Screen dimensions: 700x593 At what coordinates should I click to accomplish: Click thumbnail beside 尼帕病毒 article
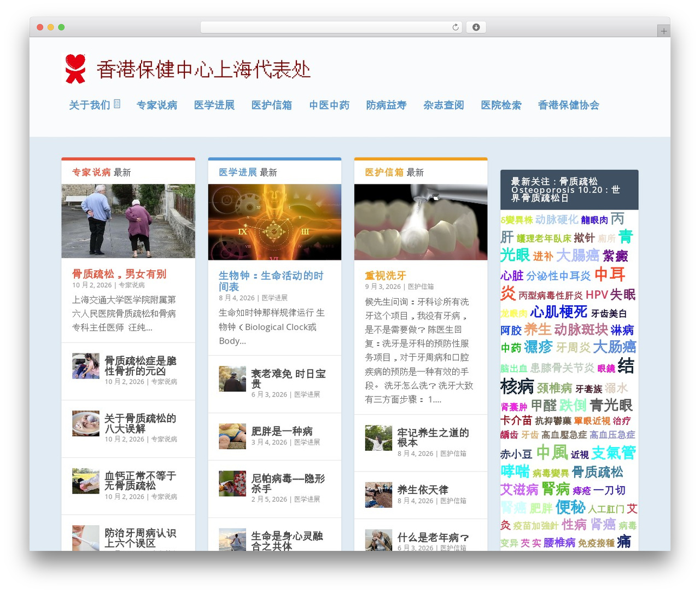point(232,484)
